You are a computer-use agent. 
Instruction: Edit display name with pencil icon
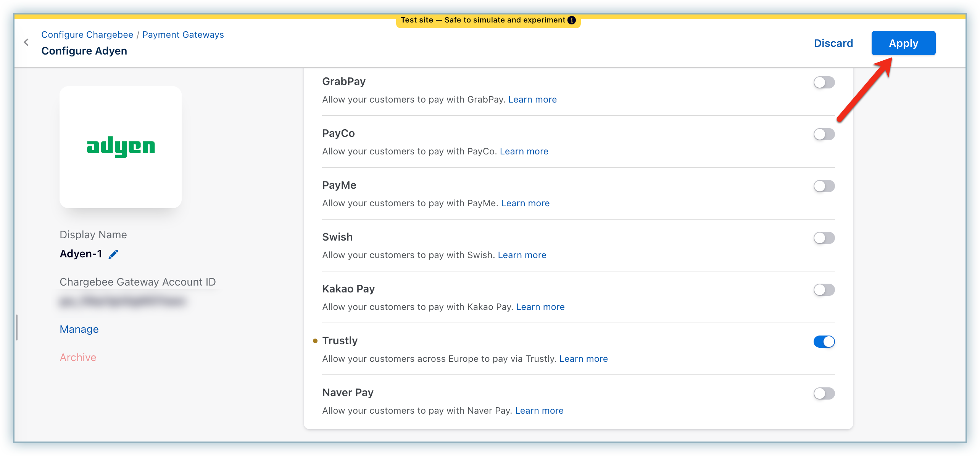click(113, 254)
